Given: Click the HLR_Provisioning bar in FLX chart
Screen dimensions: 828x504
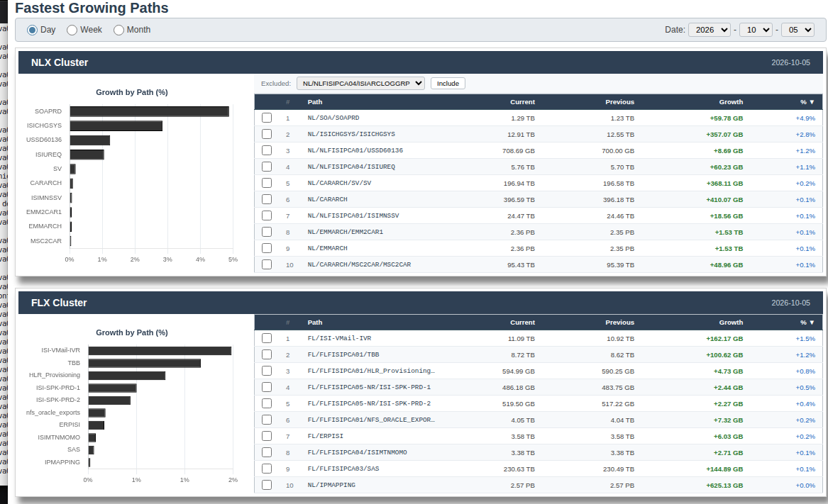Looking at the screenshot, I should tap(127, 376).
